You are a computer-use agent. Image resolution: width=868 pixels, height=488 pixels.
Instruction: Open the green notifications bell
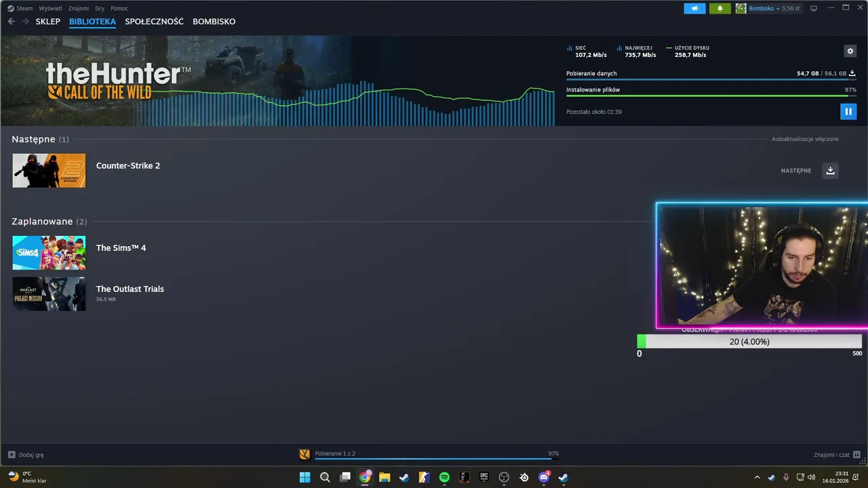[719, 8]
